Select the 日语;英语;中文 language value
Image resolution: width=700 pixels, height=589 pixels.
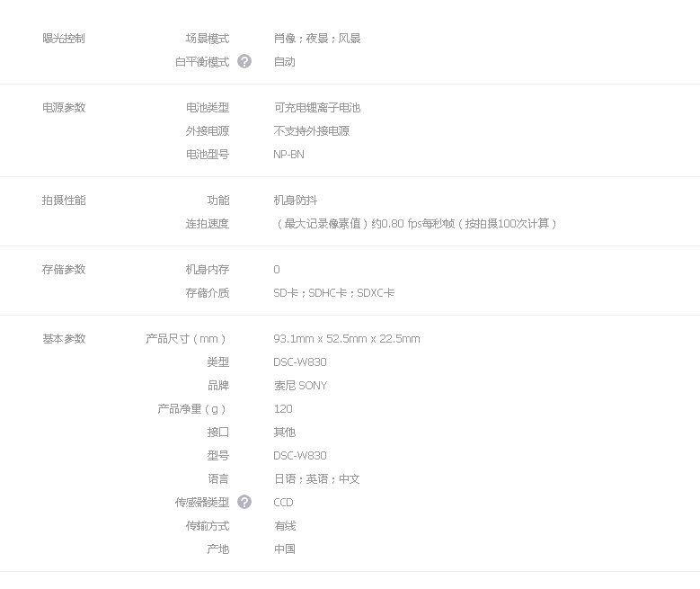pyautogui.click(x=316, y=479)
